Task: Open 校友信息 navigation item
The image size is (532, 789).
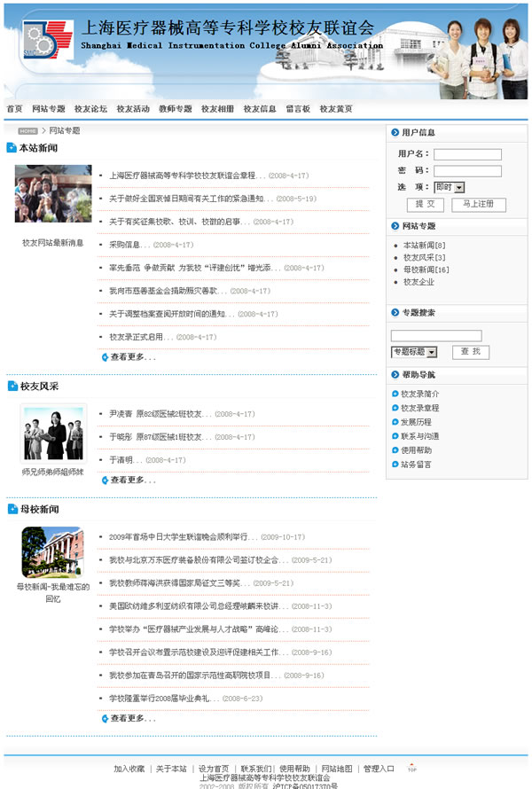Action: (x=260, y=109)
